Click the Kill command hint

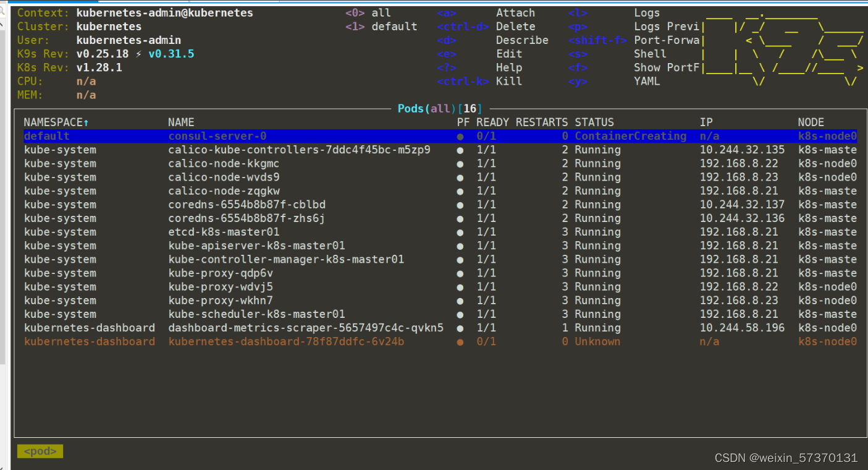point(509,81)
